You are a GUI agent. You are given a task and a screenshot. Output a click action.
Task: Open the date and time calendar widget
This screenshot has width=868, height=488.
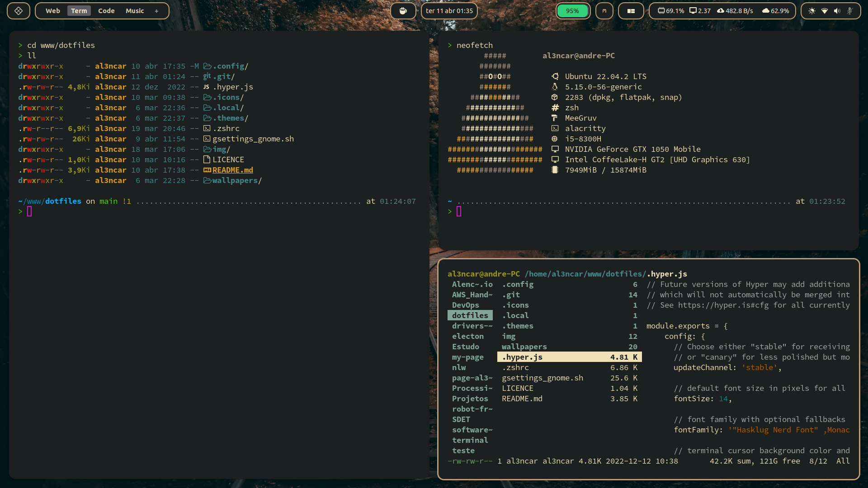pyautogui.click(x=449, y=11)
